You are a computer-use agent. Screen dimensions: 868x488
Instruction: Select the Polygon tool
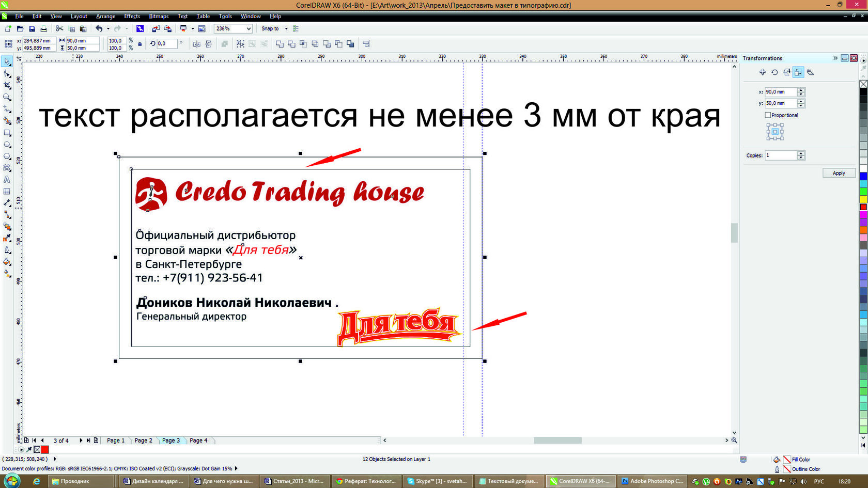click(7, 156)
